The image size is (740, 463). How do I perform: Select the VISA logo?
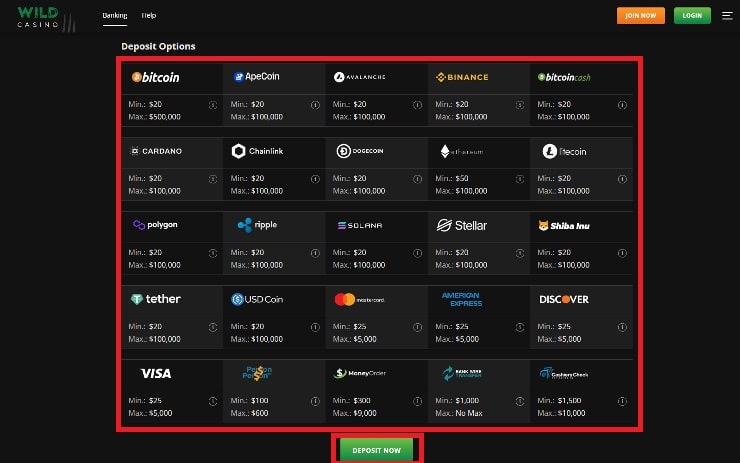coord(156,373)
